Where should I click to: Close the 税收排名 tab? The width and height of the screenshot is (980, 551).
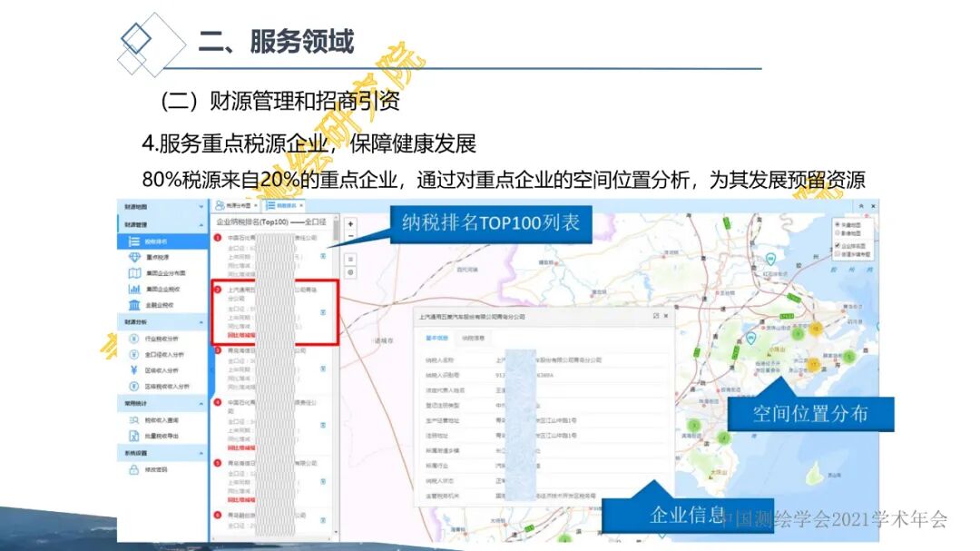pos(301,206)
